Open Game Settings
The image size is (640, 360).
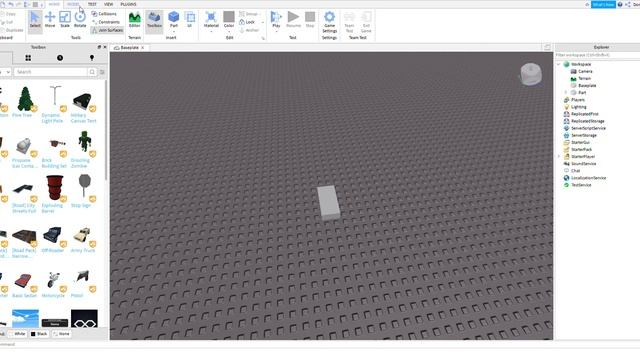coord(329,22)
